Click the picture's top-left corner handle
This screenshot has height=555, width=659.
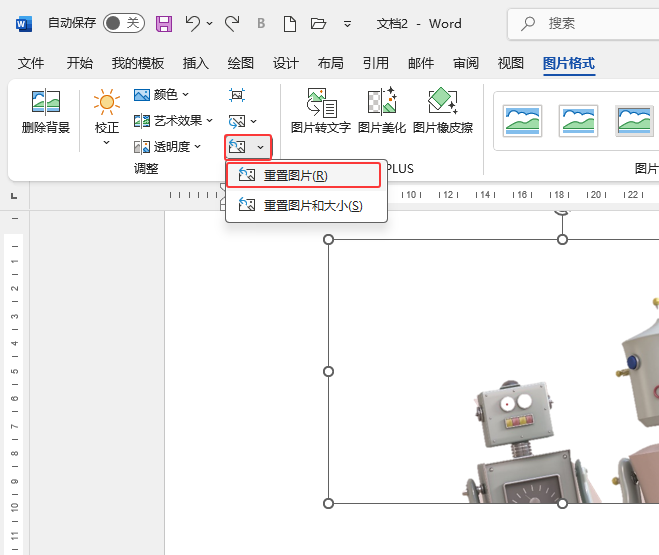(328, 239)
